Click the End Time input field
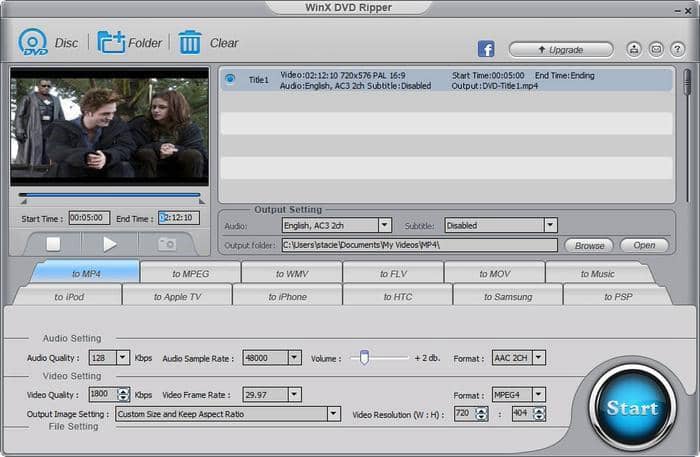 179,218
